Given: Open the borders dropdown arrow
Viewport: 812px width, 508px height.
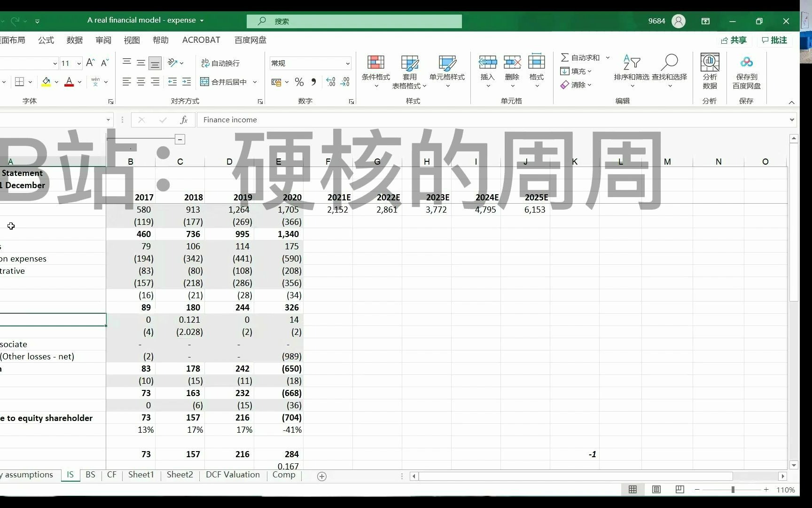Looking at the screenshot, I should coord(30,82).
